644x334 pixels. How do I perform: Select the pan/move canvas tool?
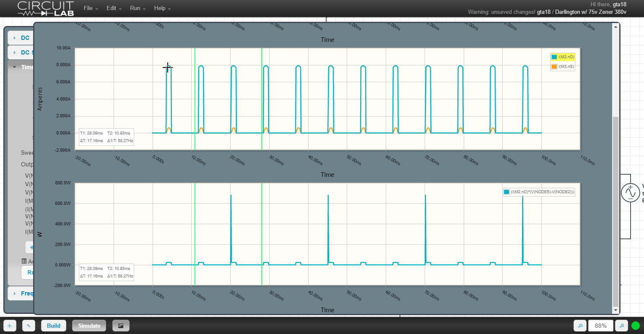point(9,326)
